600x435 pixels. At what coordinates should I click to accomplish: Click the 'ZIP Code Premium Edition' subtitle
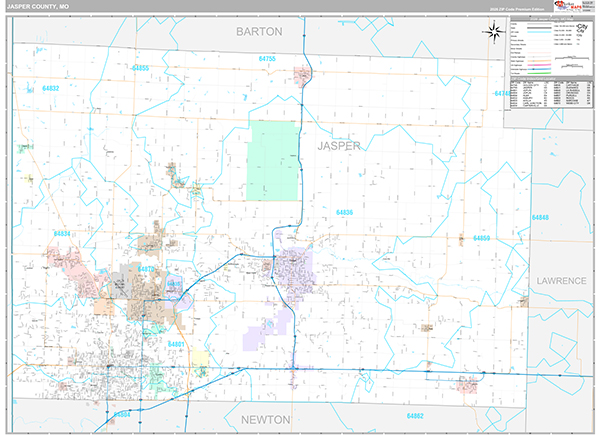517,9
